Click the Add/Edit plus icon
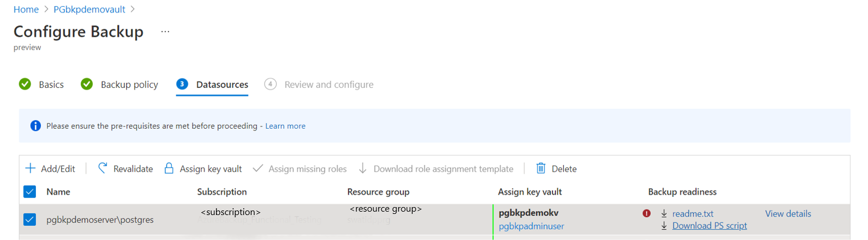868x240 pixels. click(30, 169)
